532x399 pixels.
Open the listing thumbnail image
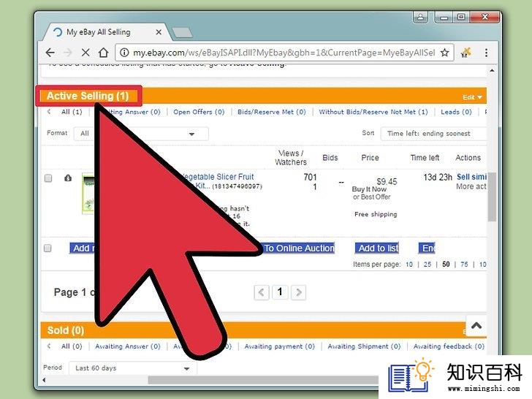tap(88, 194)
